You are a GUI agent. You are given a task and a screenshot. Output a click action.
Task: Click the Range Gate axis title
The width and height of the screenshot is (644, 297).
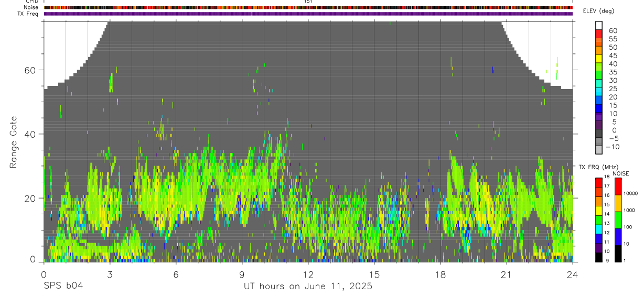14,142
